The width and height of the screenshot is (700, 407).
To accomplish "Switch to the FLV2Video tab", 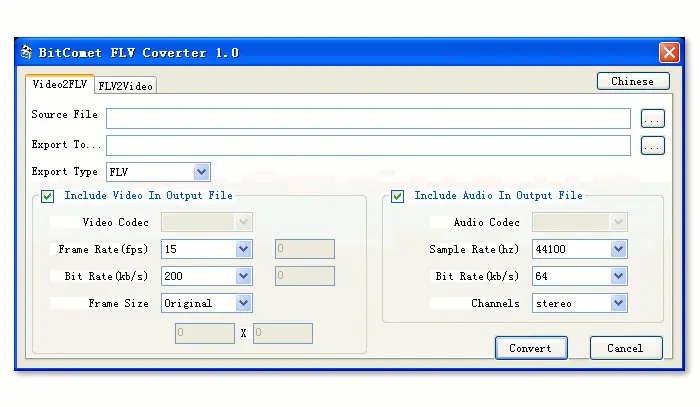I will point(125,86).
